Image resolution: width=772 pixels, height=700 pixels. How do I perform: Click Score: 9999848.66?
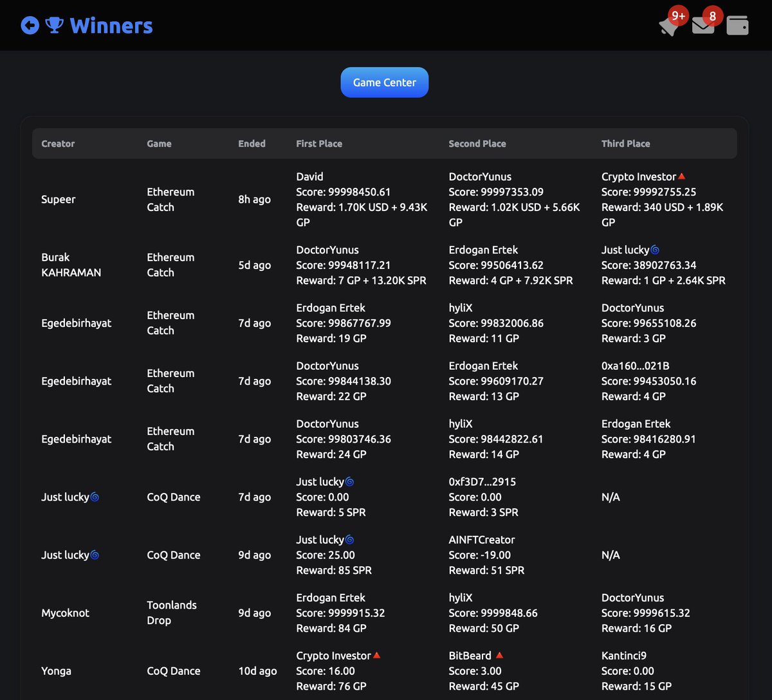coord(493,612)
